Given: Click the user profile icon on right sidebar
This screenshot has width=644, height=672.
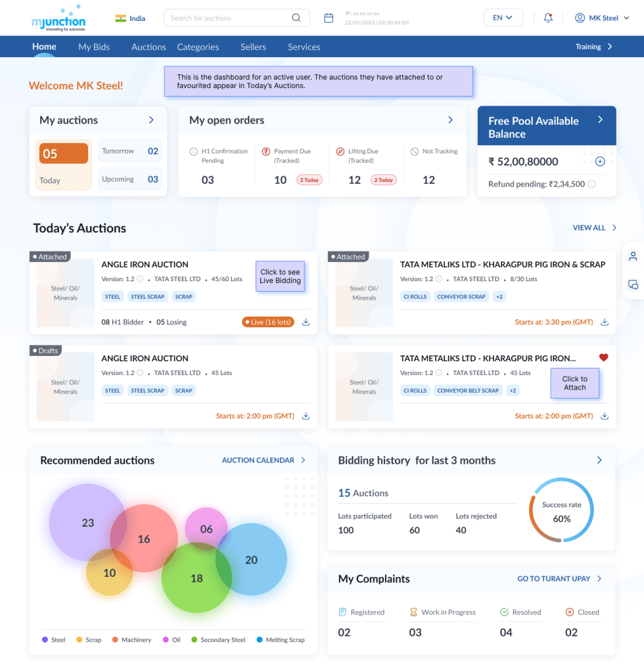Looking at the screenshot, I should click(633, 256).
